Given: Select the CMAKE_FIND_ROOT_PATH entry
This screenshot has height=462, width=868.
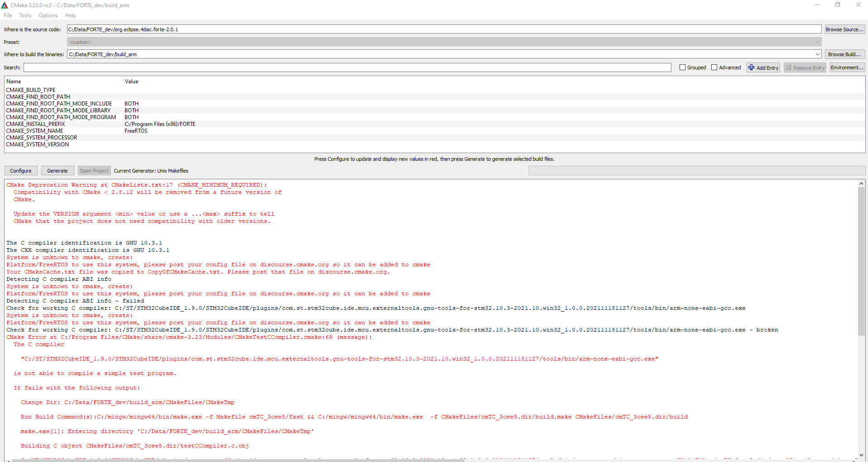Looking at the screenshot, I should tap(38, 97).
